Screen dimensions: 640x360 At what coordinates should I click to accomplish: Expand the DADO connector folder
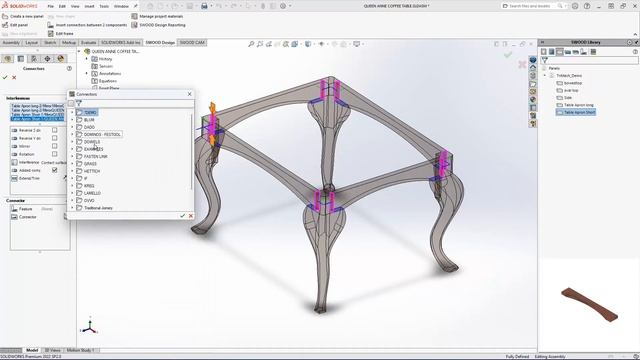(x=73, y=127)
